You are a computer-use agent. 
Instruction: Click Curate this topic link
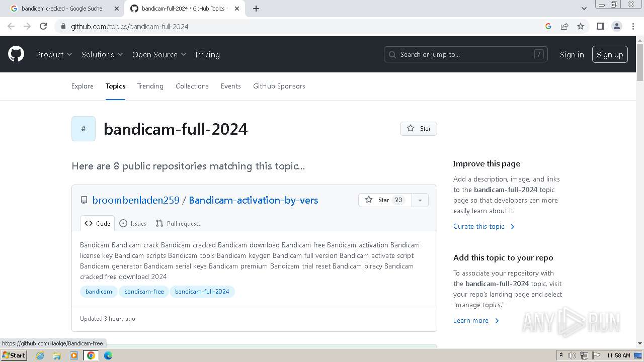pyautogui.click(x=484, y=226)
